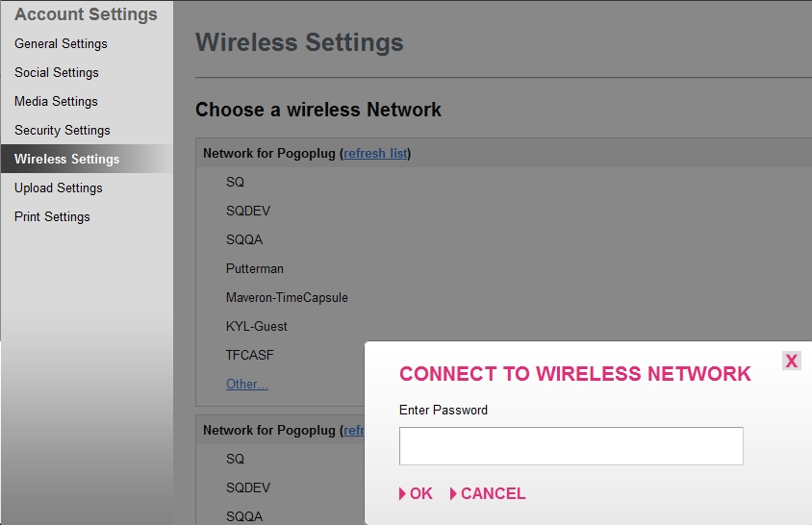
Task: Pick the SQQA network in first list
Action: [x=244, y=239]
